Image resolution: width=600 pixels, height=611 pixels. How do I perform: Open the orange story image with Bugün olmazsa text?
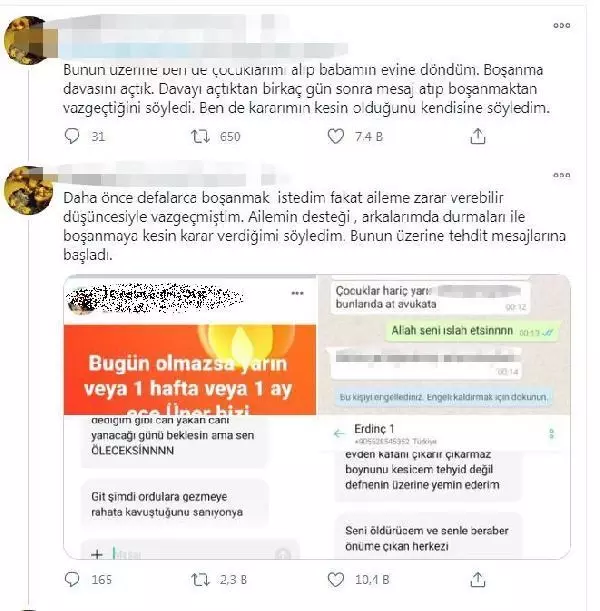click(190, 369)
